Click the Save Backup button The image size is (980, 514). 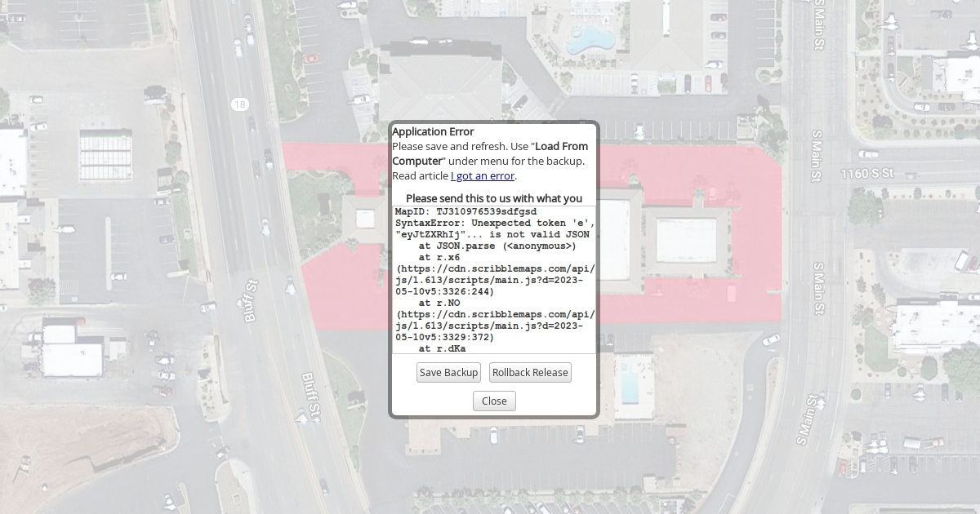point(448,373)
